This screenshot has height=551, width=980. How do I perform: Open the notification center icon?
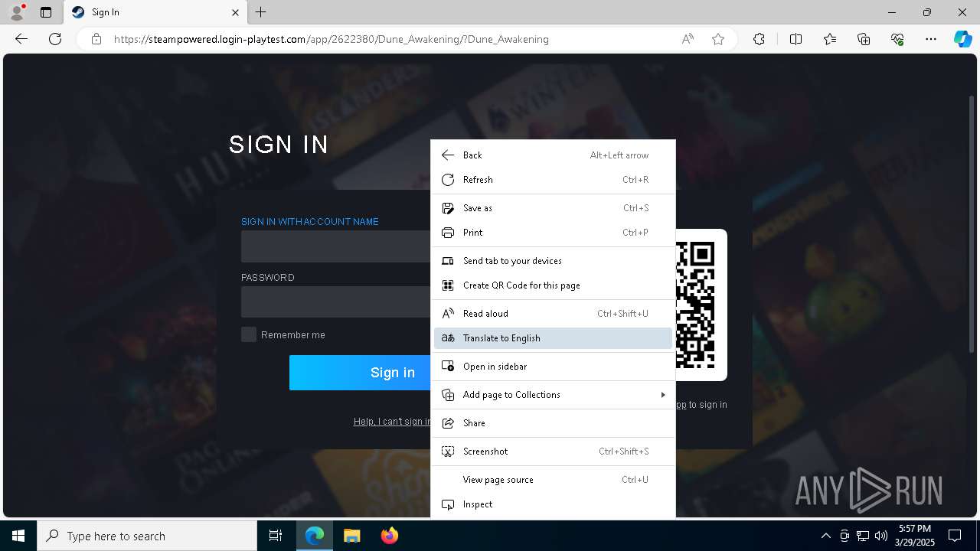tap(955, 536)
